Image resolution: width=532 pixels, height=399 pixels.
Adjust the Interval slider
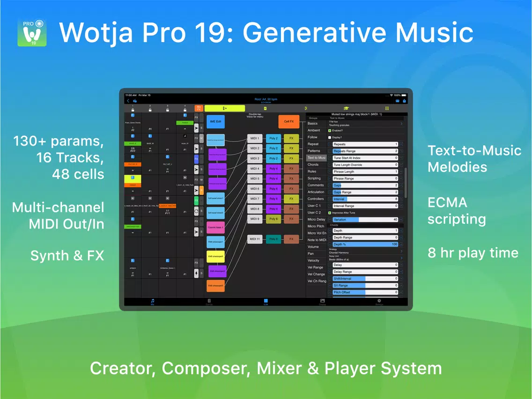tap(365, 199)
